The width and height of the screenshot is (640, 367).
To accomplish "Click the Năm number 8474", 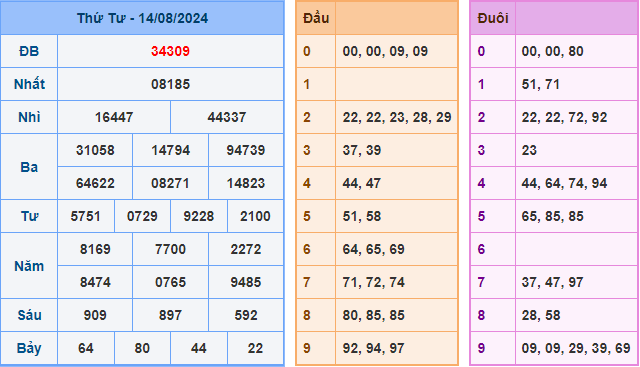I will click(95, 282).
